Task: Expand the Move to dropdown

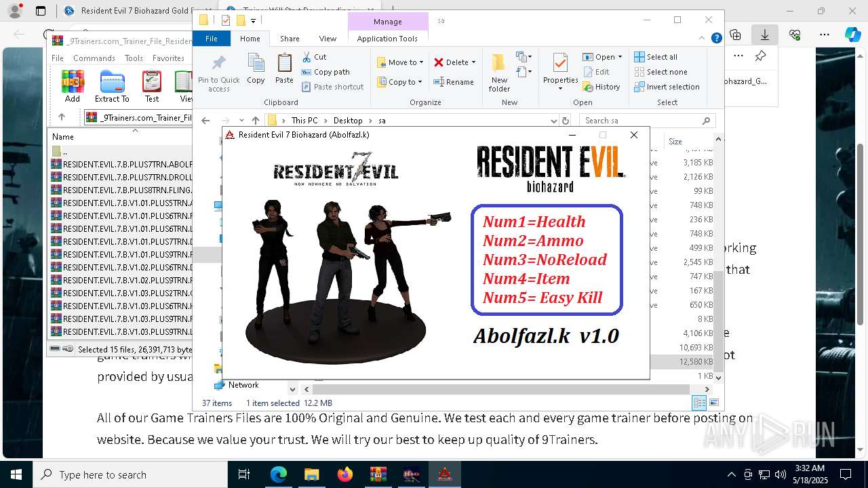Action: [421, 62]
